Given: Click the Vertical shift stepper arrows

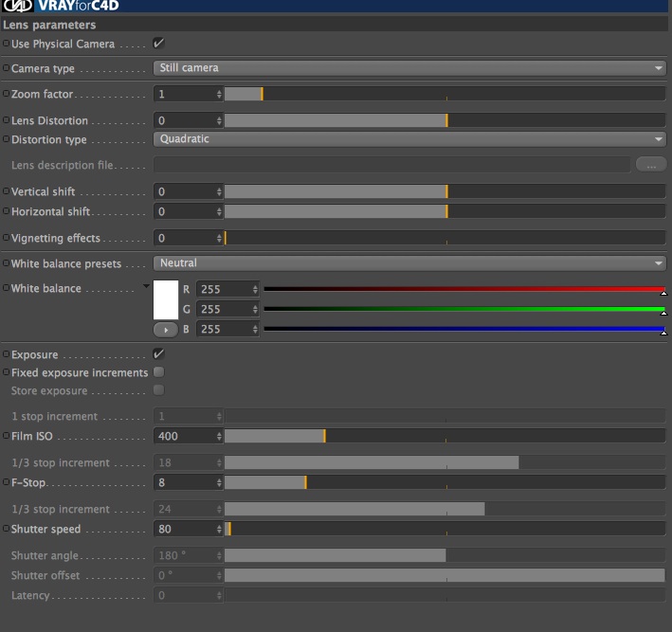Looking at the screenshot, I should (220, 191).
